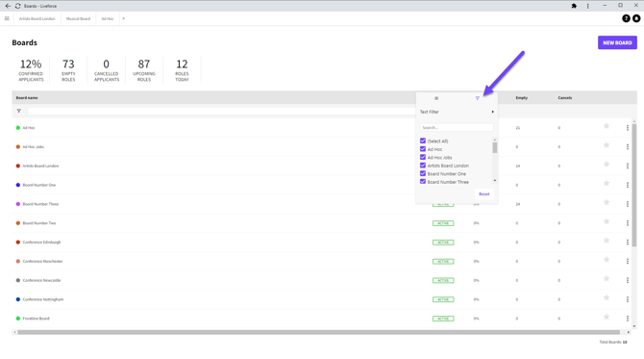Star the Board Number Three row

coord(607,202)
